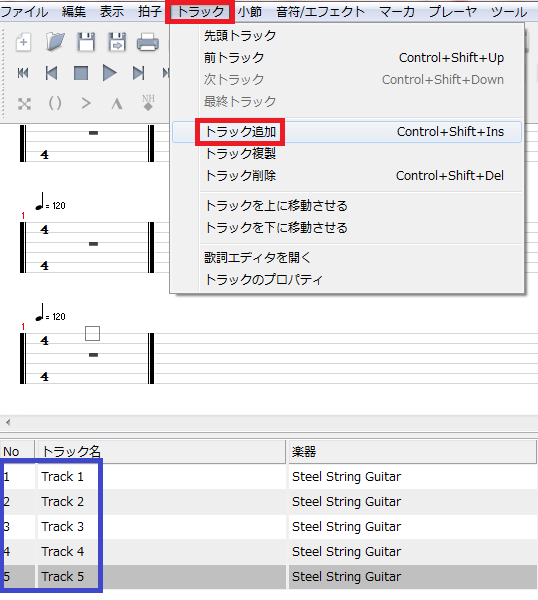Open the 編集 menu
Viewport: 538px width, 600px height.
[x=74, y=12]
